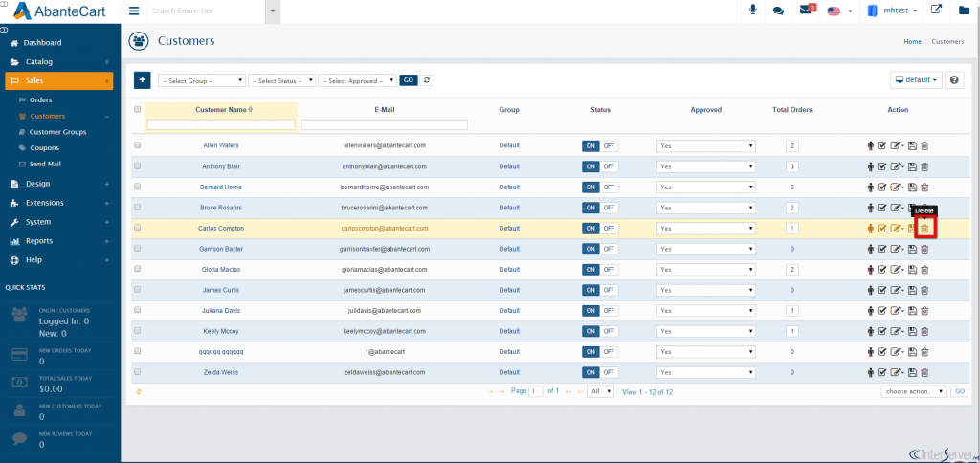Toggle status ON/OFF for Anthony Blair
This screenshot has height=463, width=980.
click(x=600, y=166)
